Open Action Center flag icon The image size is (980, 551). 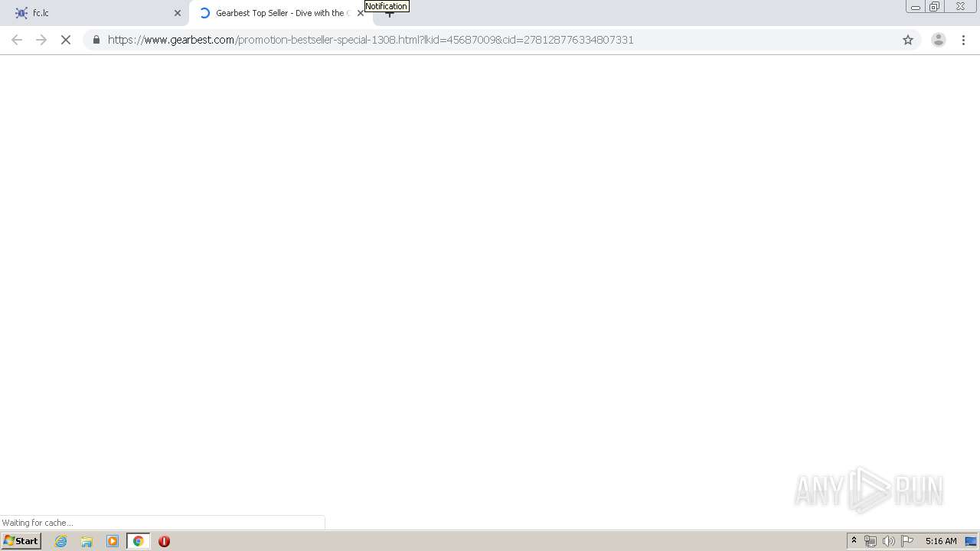pos(907,541)
